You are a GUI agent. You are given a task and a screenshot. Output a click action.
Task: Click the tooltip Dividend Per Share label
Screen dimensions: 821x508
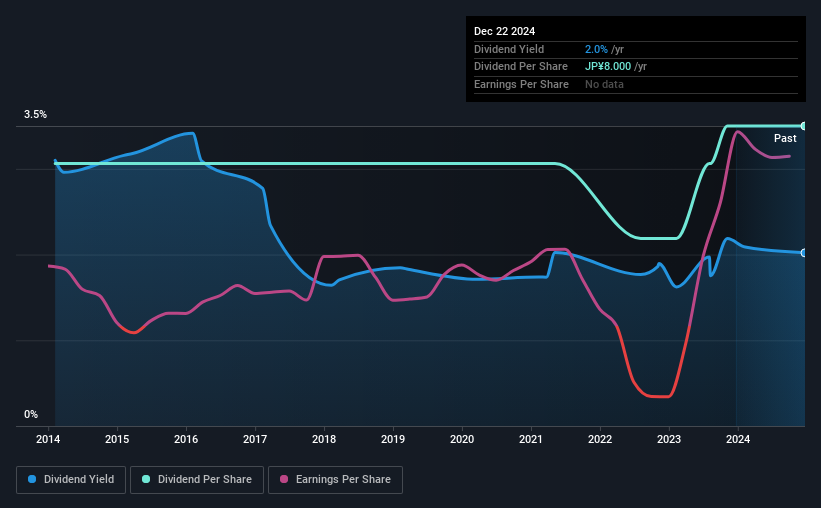coord(520,67)
